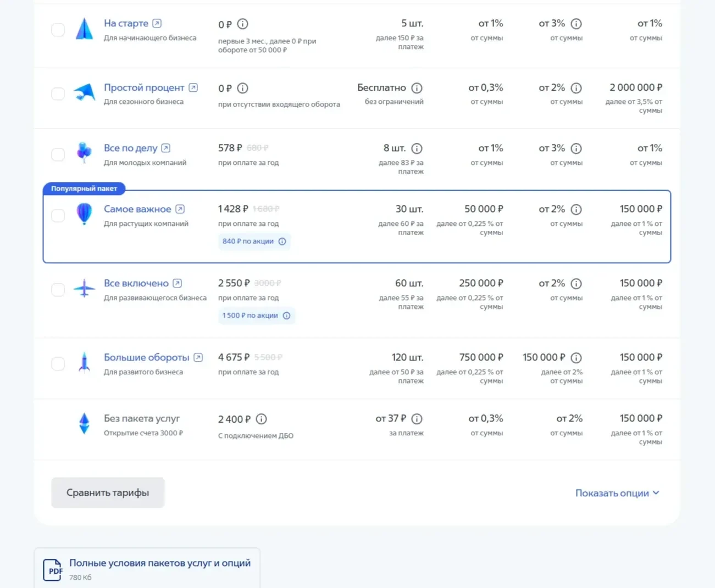Viewport: 715px width, 588px height.
Task: Click the airplane icon of Все включено package
Action: (84, 288)
